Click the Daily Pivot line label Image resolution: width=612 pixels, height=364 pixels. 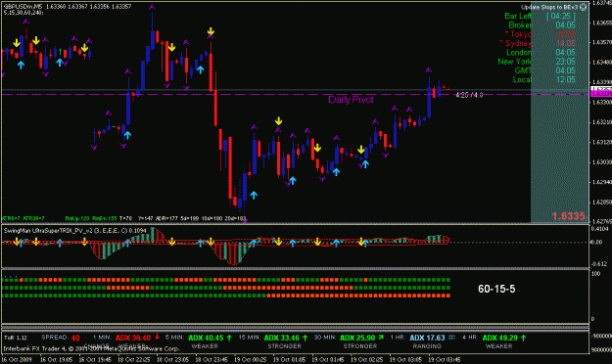[x=351, y=100]
